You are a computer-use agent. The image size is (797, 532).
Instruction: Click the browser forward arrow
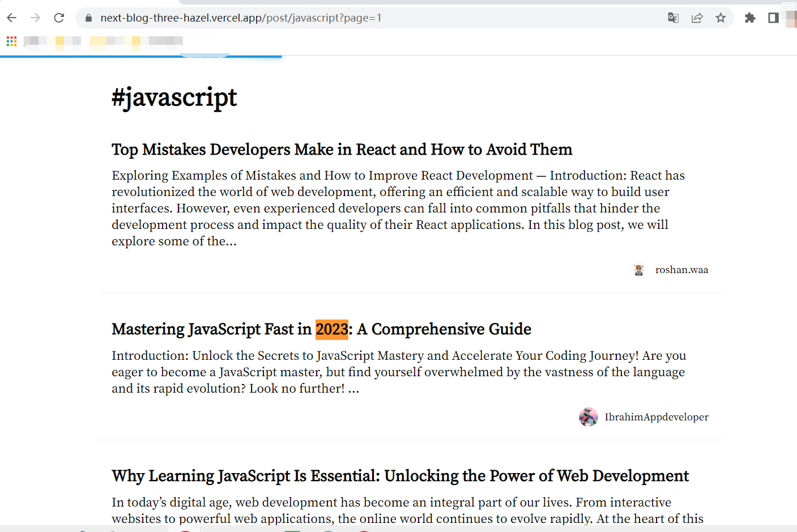click(x=35, y=18)
